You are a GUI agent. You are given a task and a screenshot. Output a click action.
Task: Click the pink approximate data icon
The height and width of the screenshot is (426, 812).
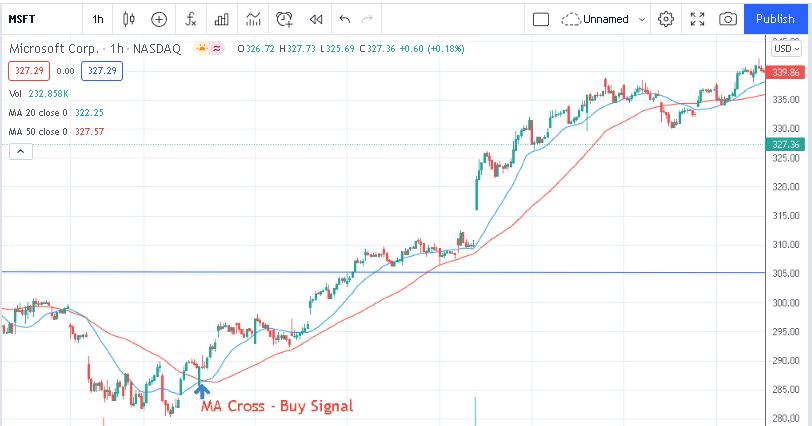pyautogui.click(x=217, y=49)
